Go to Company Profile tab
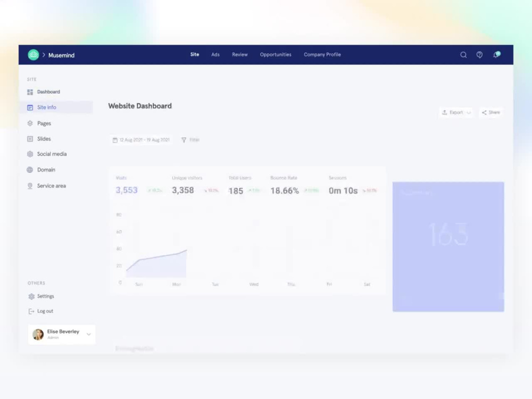Screen dimensions: 532x399 322,54
